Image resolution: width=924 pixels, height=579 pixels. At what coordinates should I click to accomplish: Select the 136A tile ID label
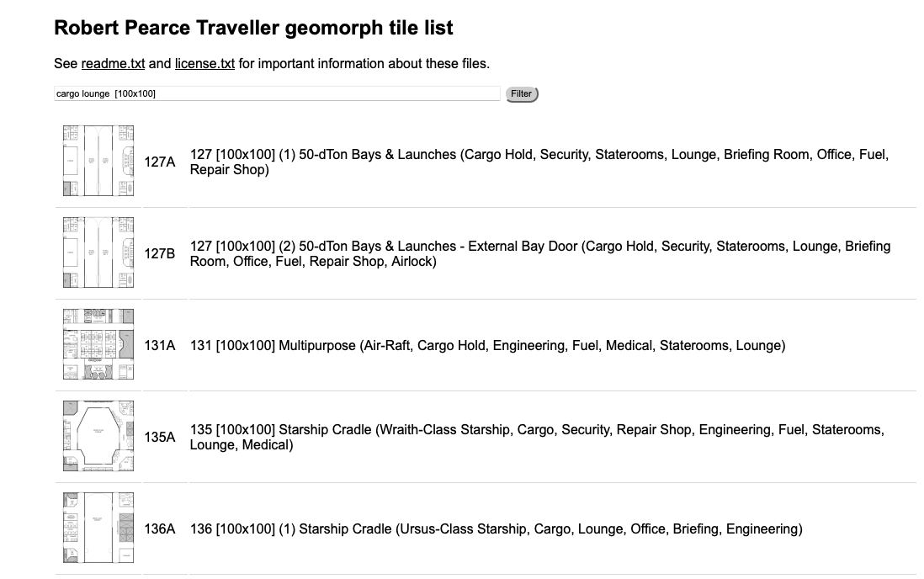[x=160, y=529]
